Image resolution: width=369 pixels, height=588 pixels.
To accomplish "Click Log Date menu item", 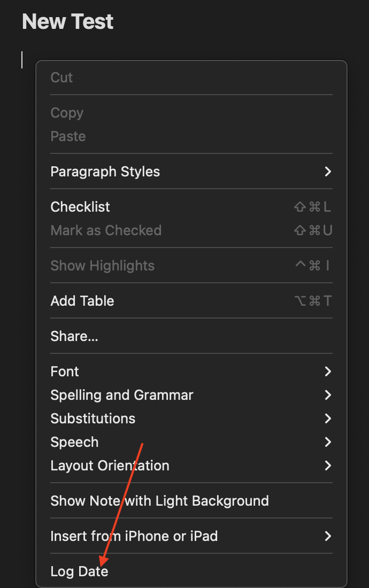I will pyautogui.click(x=79, y=571).
